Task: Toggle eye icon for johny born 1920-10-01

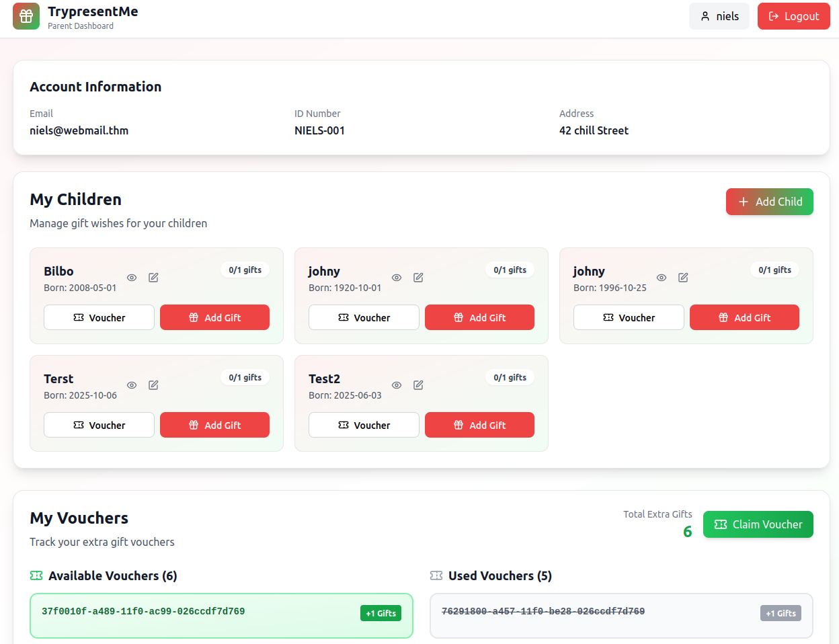Action: (x=397, y=278)
